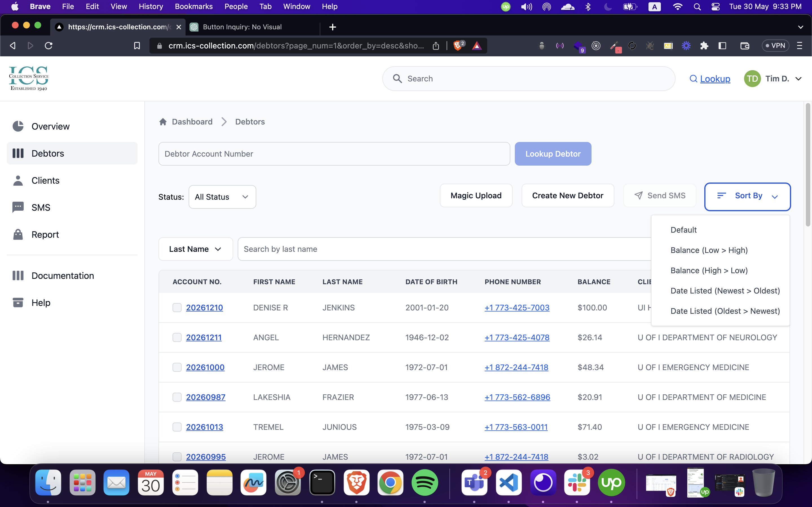Viewport: 812px width, 507px height.
Task: Click the Debtor Account Number input field
Action: (x=334, y=154)
